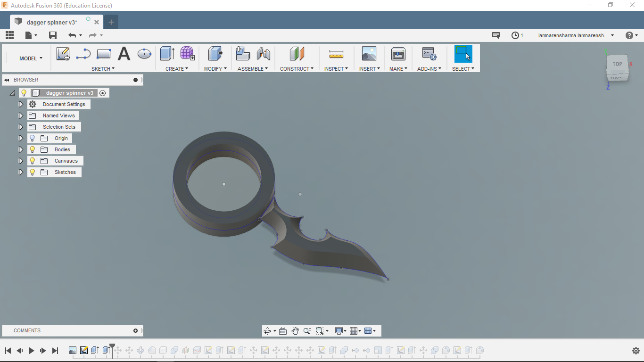Open the Grid and Snaps dropdown
Screen dimensions: 644x362
tap(355, 331)
